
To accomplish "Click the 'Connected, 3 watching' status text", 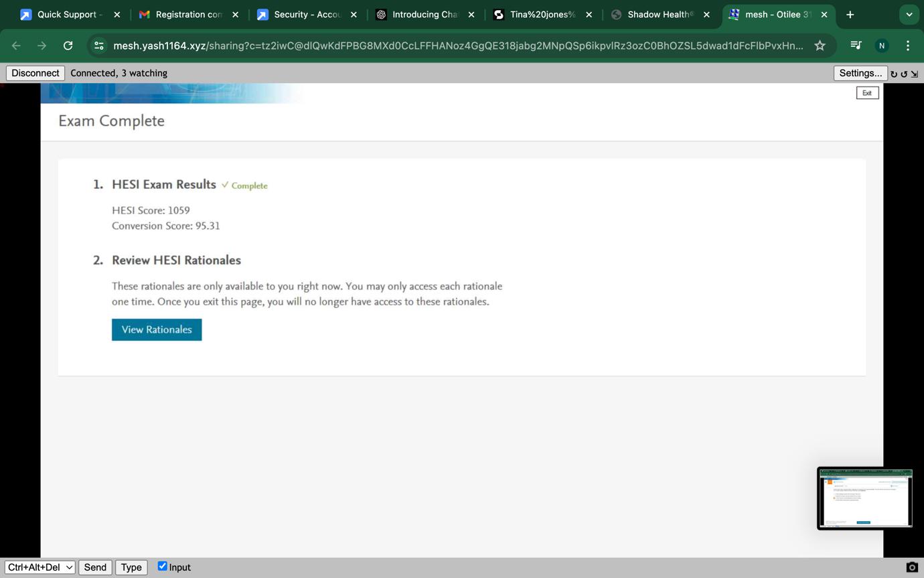I will click(x=119, y=73).
